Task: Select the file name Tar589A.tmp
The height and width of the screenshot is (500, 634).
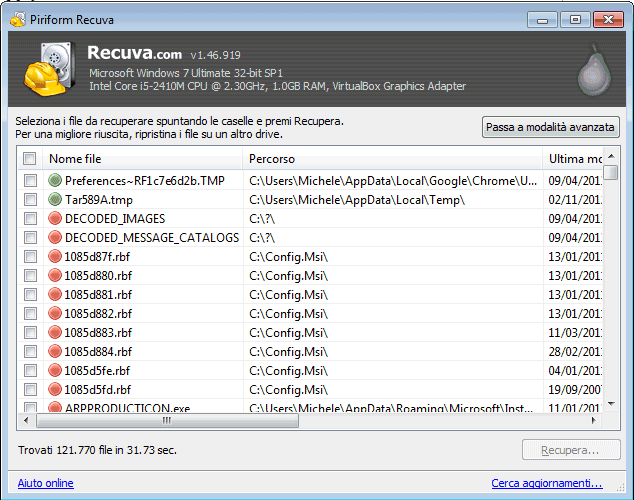Action: [x=99, y=200]
